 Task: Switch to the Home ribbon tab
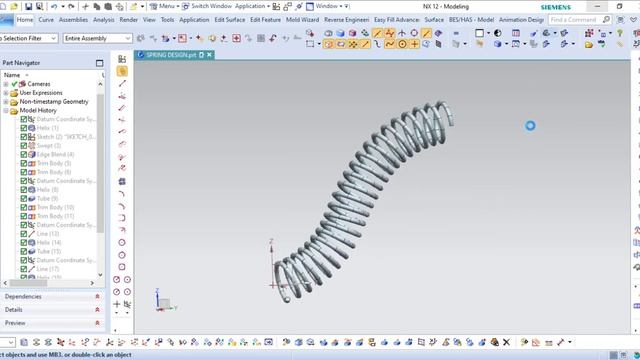pos(25,20)
